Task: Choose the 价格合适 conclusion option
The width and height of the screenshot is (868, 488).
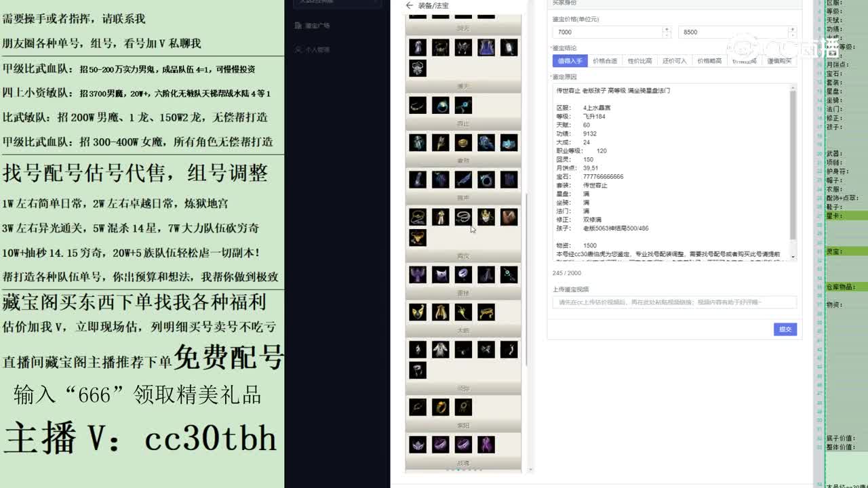Action: point(605,61)
